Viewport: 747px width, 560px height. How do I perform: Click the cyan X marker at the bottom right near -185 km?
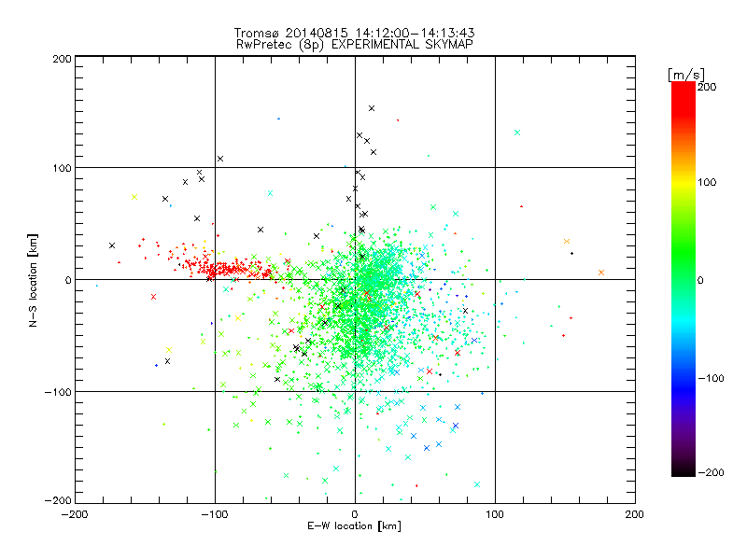coord(477,484)
